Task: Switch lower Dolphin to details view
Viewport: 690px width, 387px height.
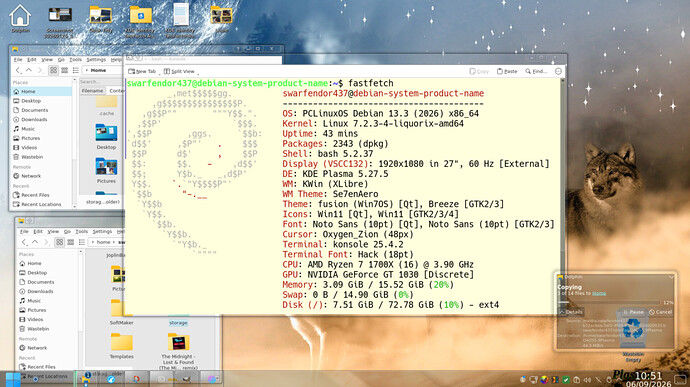Action: tap(82, 242)
